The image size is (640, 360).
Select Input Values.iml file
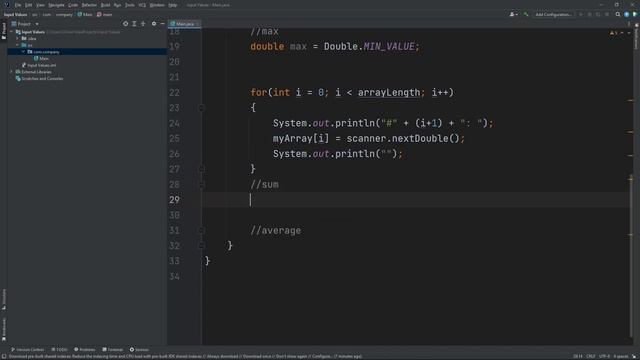point(39,65)
